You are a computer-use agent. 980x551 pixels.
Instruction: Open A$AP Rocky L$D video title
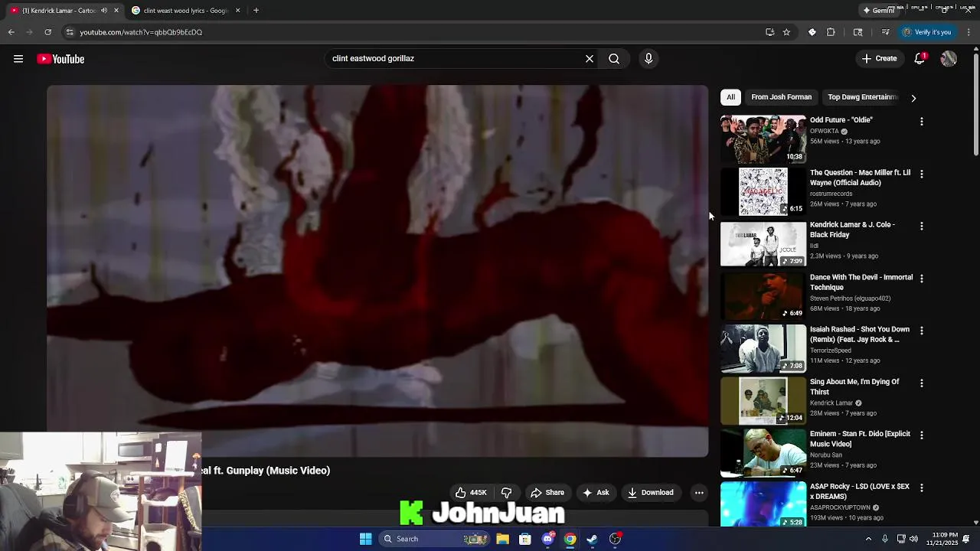860,491
